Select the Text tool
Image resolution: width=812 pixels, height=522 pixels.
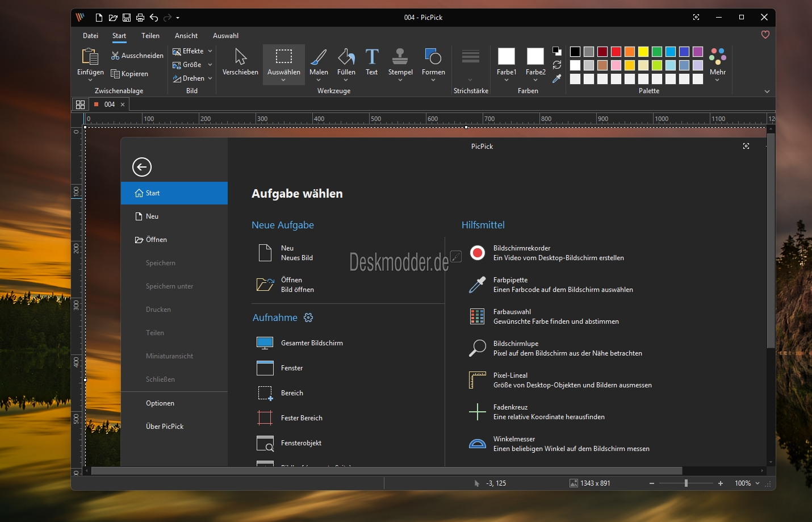[372, 62]
